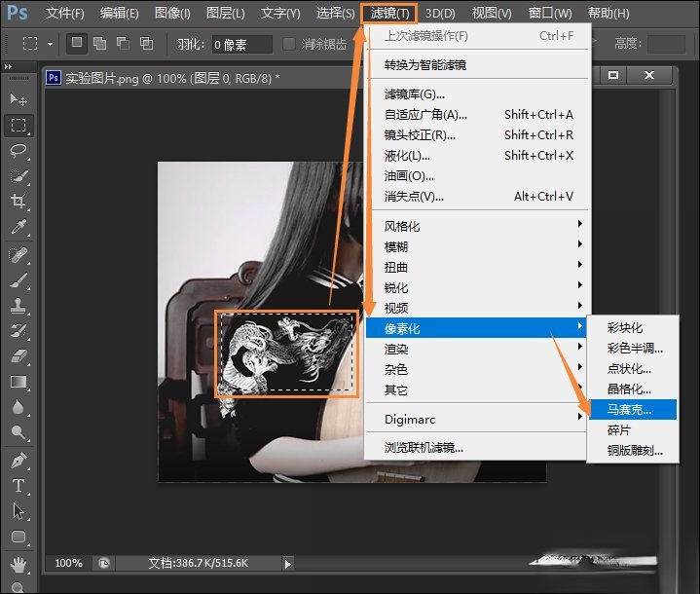Select the Clone Stamp tool
This screenshot has width=700, height=594.
[18, 306]
